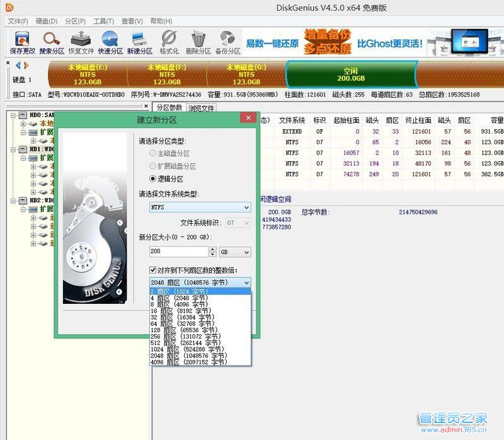Open the 备份分区 backup partition tool
Viewport: 504px width, 440px height.
click(227, 42)
